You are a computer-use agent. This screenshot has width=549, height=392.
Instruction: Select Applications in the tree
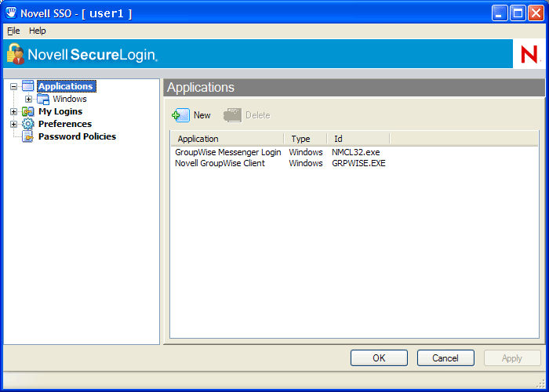click(66, 86)
